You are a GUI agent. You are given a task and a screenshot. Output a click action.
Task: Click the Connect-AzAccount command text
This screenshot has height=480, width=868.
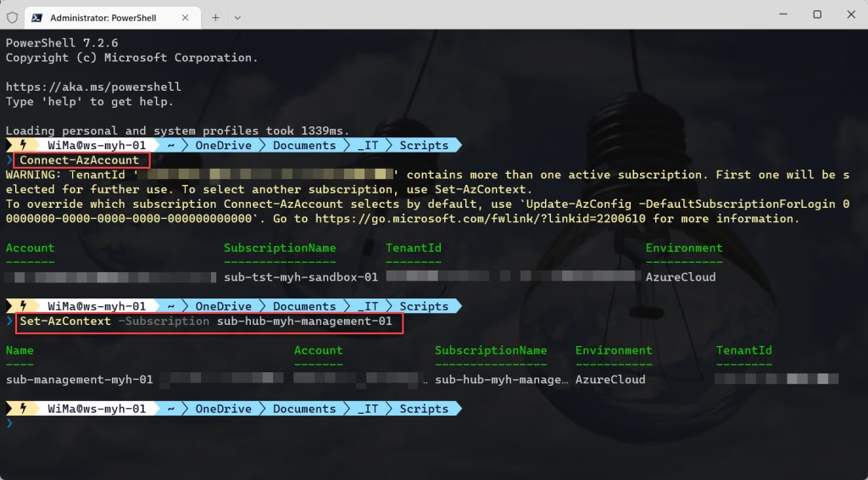[79, 160]
